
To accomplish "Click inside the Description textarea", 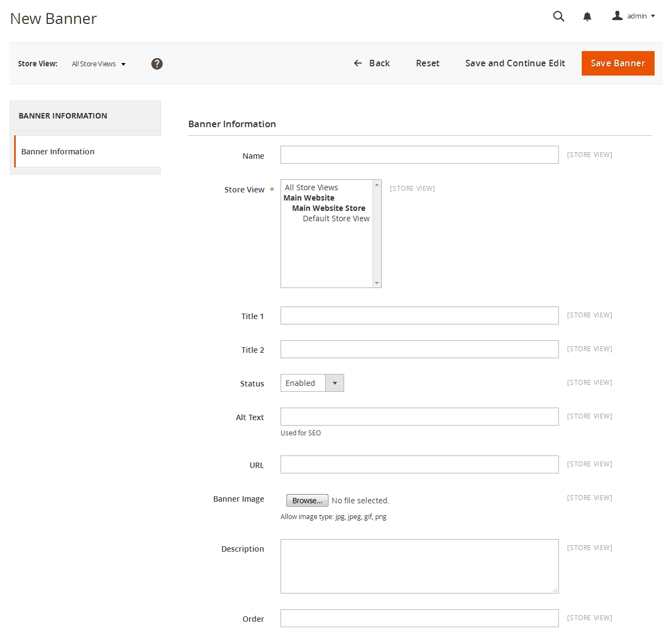I will click(419, 566).
